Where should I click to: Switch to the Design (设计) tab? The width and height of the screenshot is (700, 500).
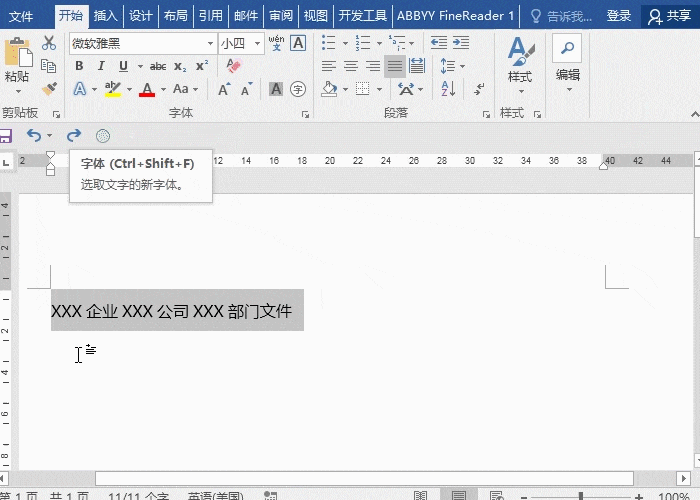pos(141,16)
